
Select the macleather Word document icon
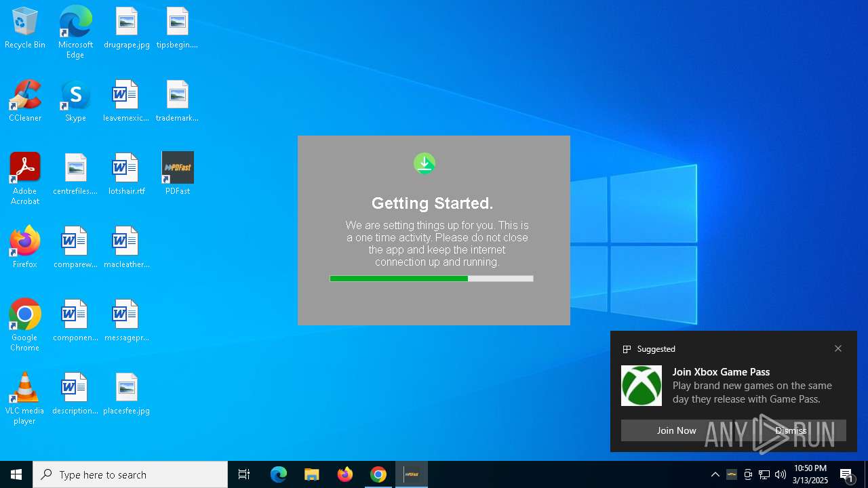click(126, 248)
